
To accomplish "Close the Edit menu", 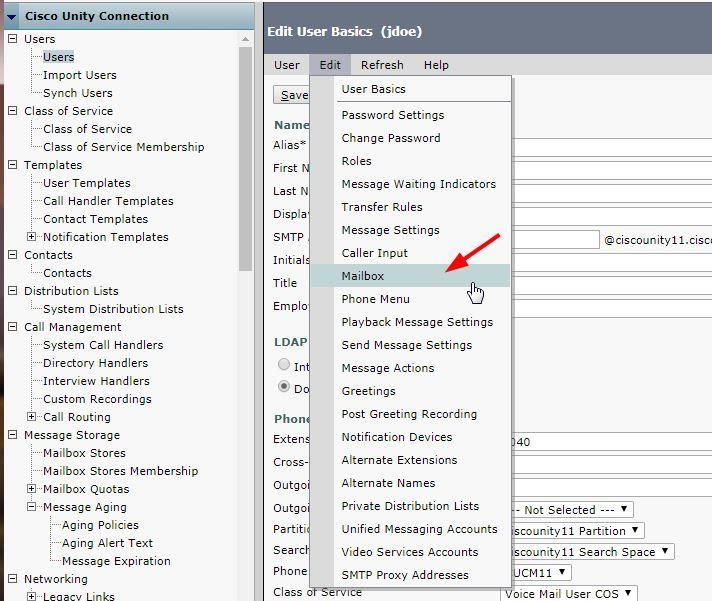I will tap(330, 65).
